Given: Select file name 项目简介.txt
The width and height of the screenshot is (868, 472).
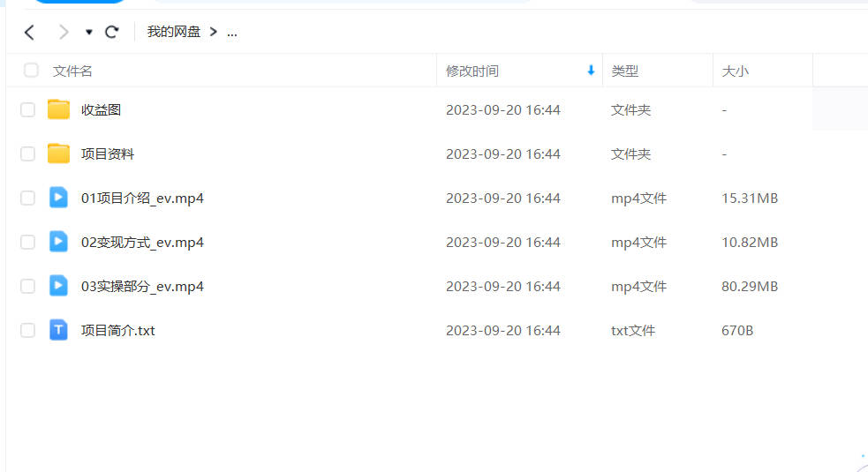Looking at the screenshot, I should 118,331.
